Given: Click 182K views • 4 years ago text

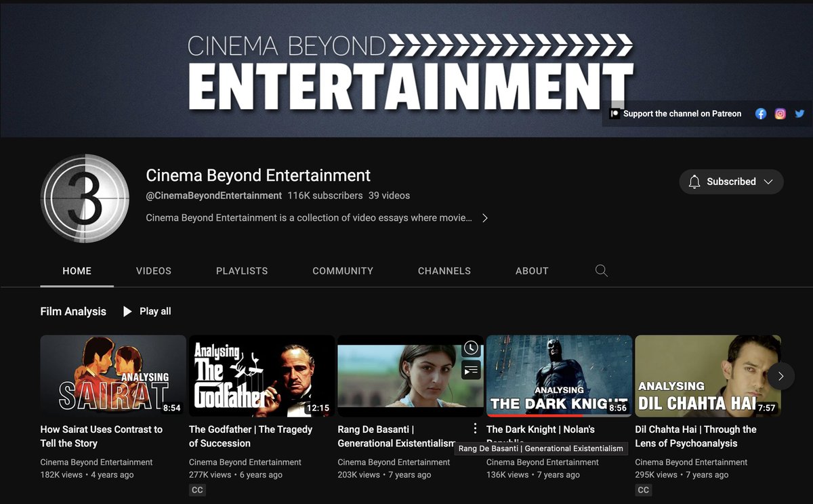Looking at the screenshot, I should [87, 475].
